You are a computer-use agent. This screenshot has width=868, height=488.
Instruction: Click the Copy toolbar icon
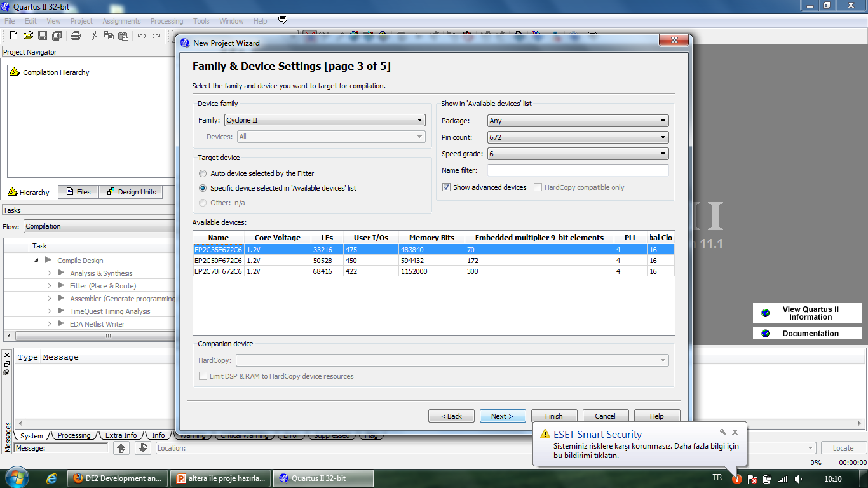[x=109, y=36]
